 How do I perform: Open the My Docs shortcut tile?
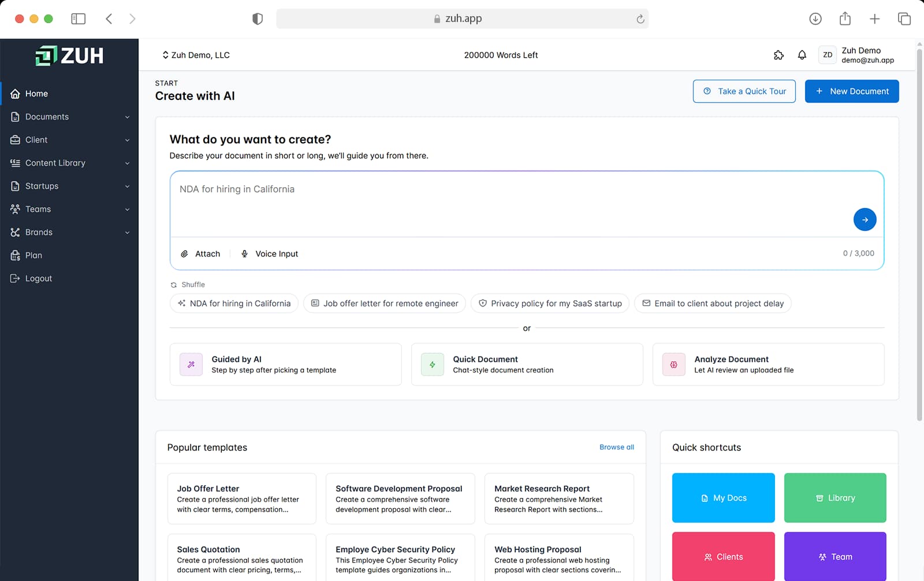click(723, 498)
